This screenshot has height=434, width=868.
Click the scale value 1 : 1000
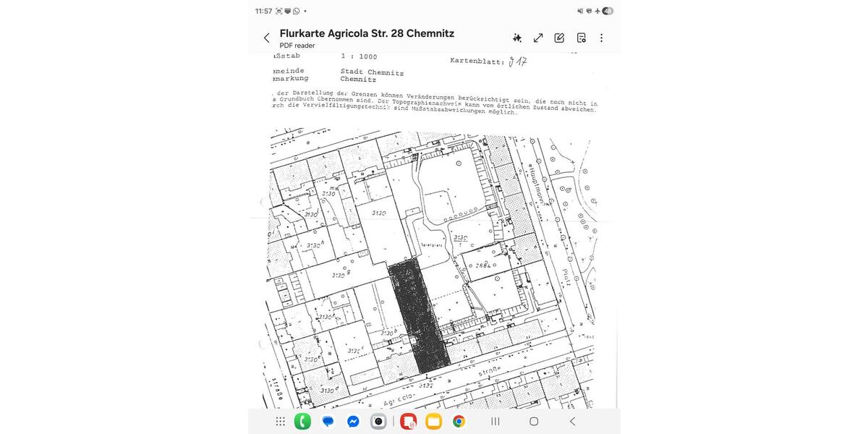point(359,56)
